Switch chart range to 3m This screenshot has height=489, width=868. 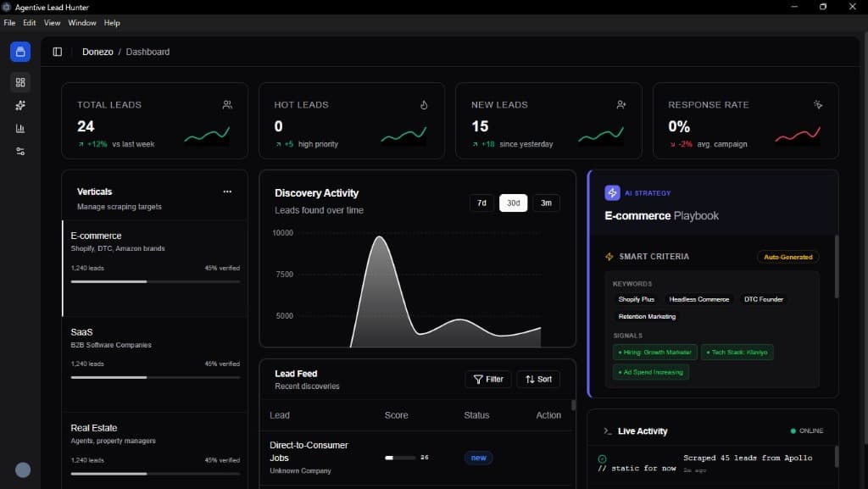pyautogui.click(x=546, y=203)
